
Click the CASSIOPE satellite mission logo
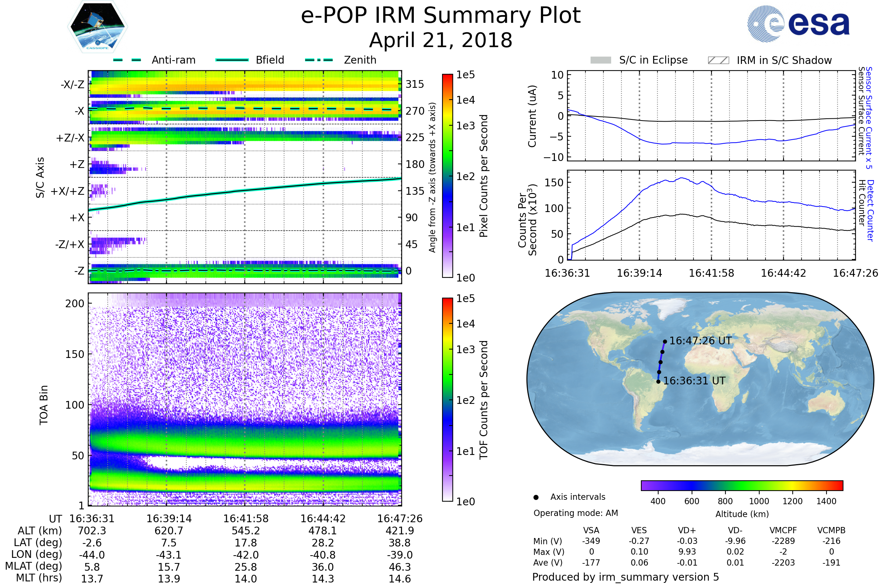point(97,27)
